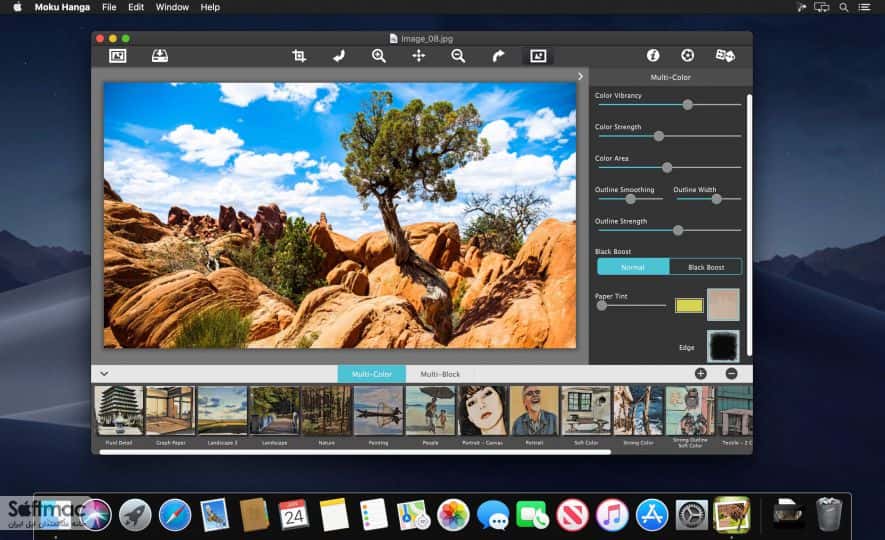Click the black Edge style thumbnail
Viewport: 885px width, 540px height.
pos(723,346)
